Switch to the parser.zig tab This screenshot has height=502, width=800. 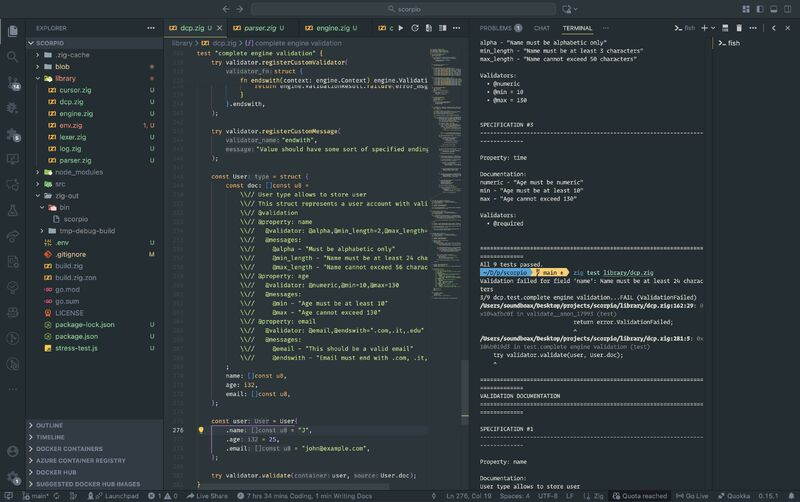(x=259, y=28)
